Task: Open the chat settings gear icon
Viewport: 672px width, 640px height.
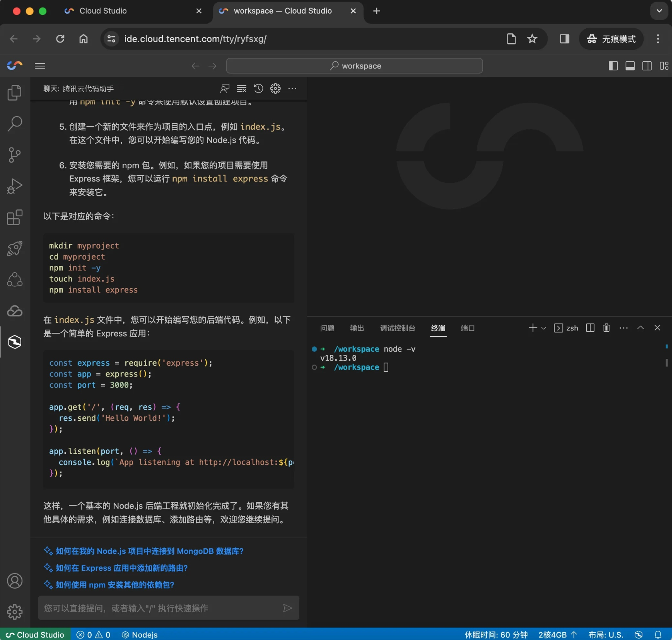Action: pos(275,89)
